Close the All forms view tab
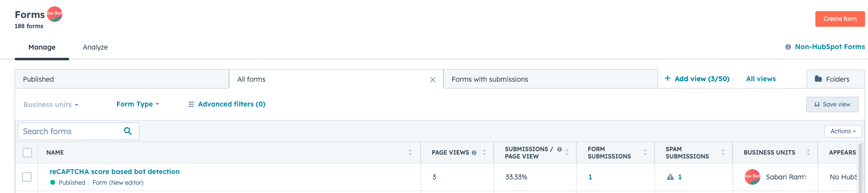 [432, 80]
